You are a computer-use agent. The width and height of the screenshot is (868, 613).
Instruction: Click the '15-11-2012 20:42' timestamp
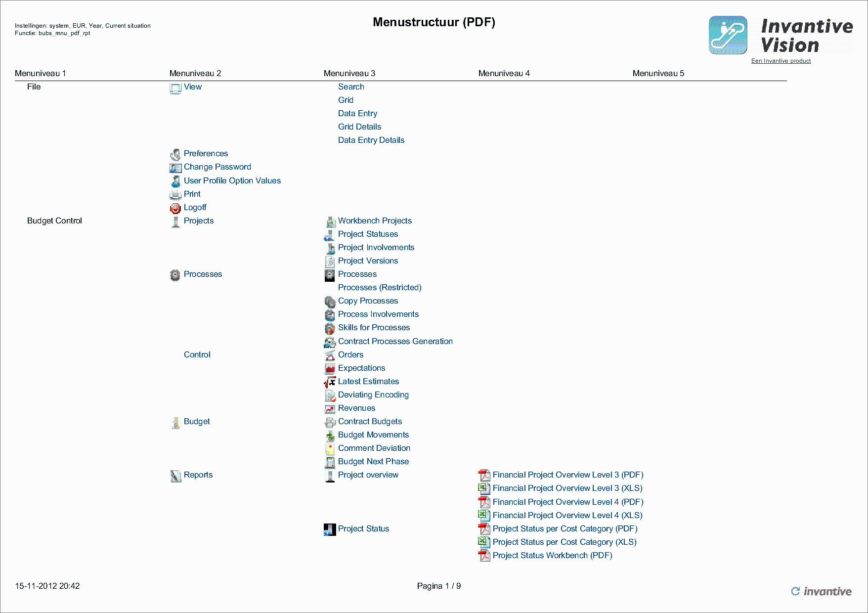pyautogui.click(x=47, y=586)
